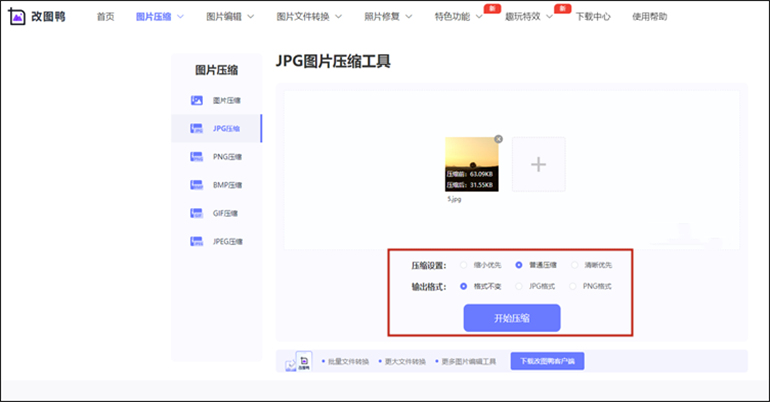Choose PNG格式 as output format
This screenshot has width=770, height=402.
coord(574,286)
